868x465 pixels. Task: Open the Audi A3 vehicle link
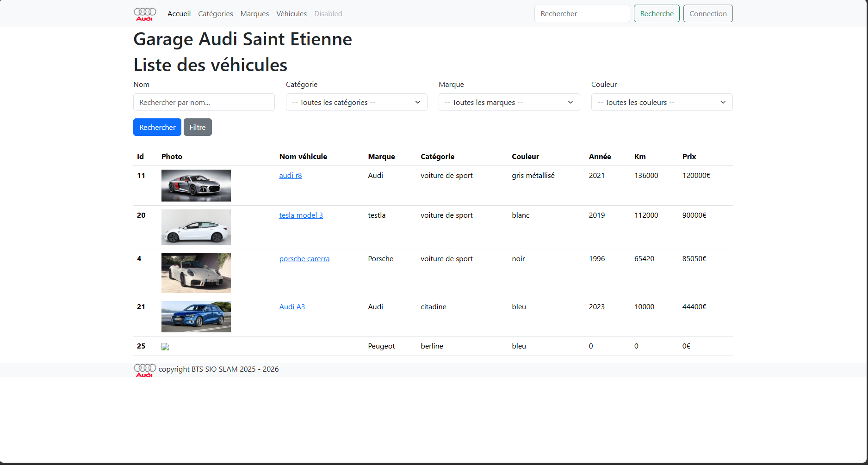coord(292,307)
